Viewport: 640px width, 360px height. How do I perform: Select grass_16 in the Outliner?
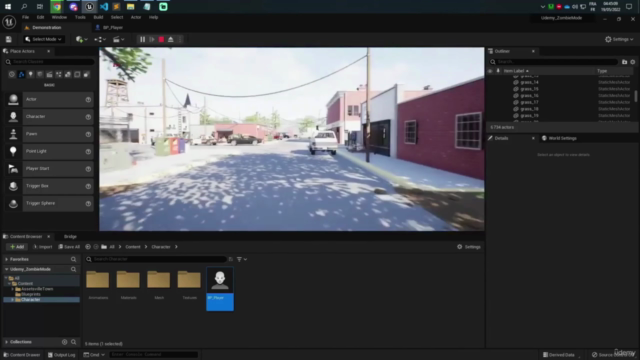point(529,96)
